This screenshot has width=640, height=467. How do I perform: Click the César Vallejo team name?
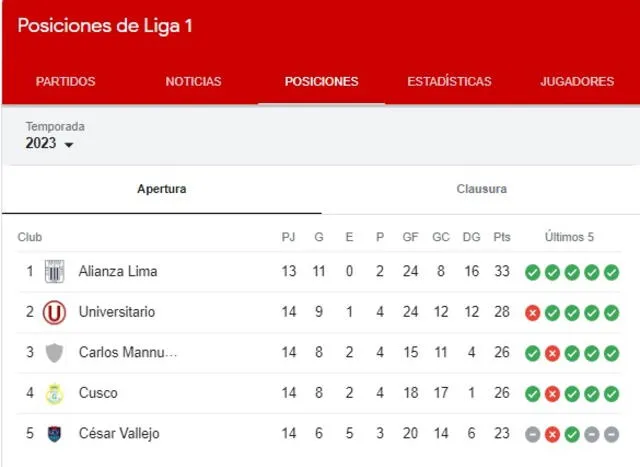point(119,434)
